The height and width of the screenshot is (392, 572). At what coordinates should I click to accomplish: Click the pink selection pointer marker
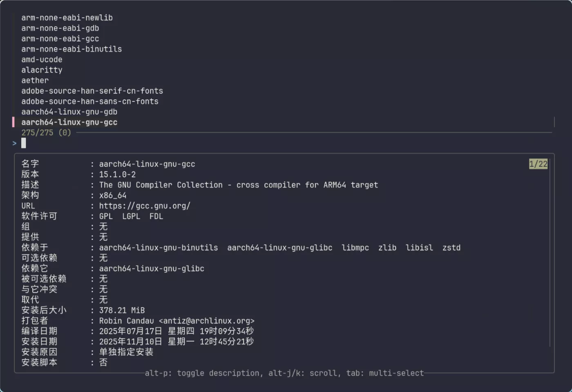coord(13,122)
